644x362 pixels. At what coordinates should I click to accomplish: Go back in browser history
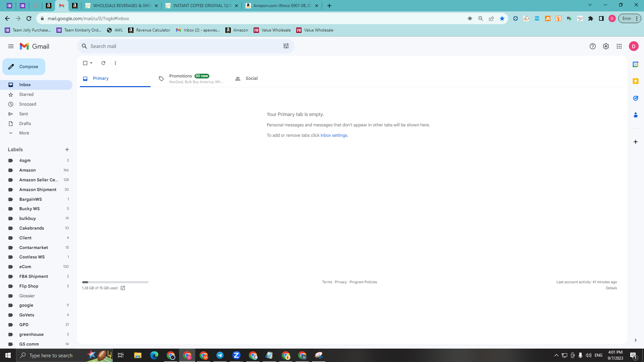[7, 18]
